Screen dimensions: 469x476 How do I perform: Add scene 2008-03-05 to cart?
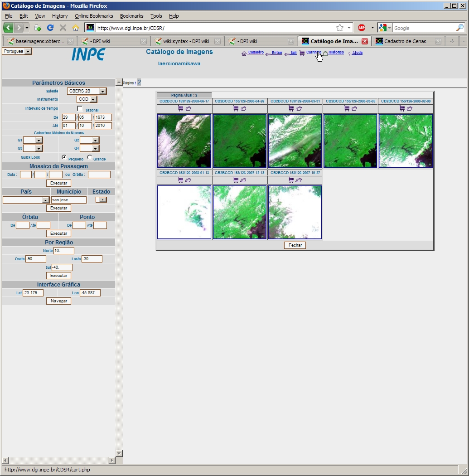coord(347,108)
